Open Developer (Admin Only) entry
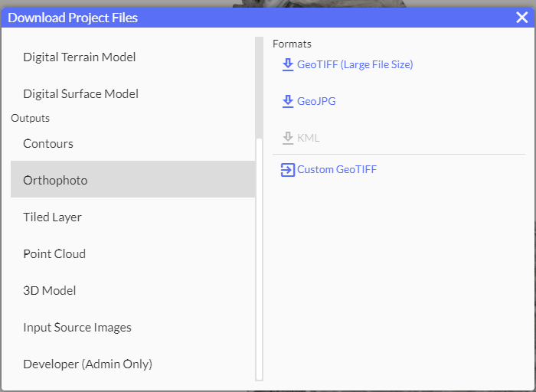 coord(87,364)
